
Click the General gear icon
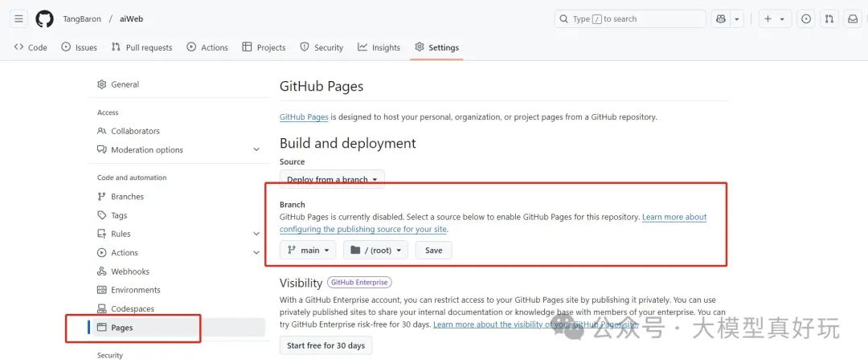point(102,84)
